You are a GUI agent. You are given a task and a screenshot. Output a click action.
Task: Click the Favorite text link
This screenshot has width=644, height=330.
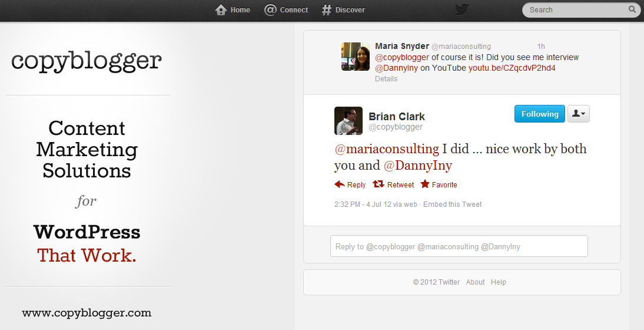coord(444,185)
